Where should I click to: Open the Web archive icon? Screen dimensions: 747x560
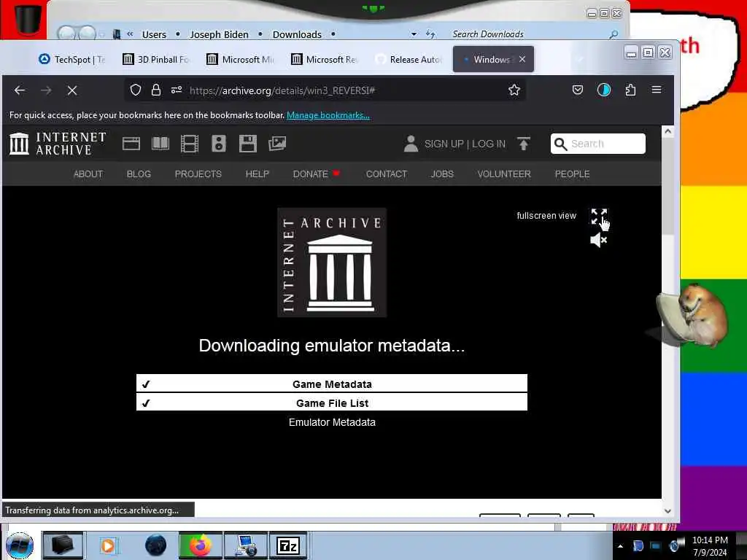click(131, 144)
